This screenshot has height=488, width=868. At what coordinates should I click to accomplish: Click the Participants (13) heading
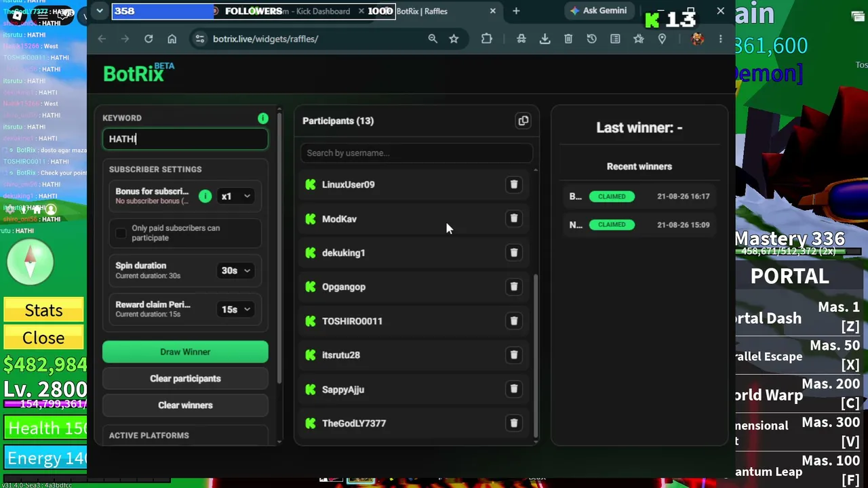click(x=338, y=121)
